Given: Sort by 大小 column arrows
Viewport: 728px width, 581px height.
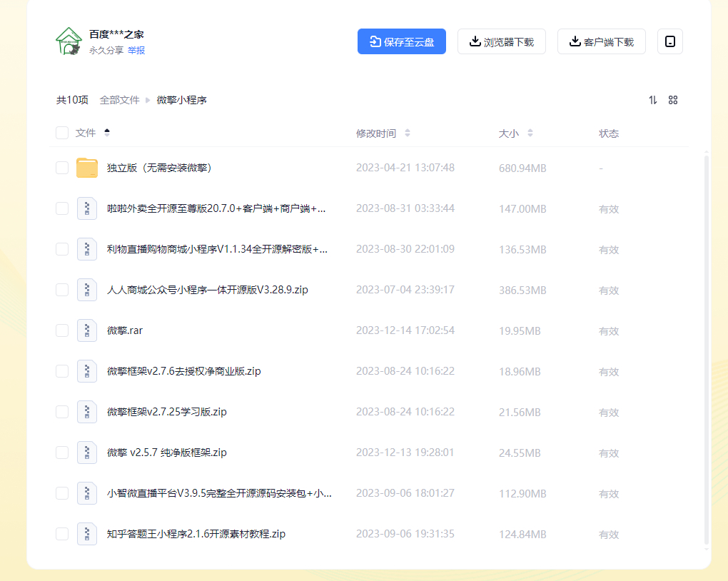Looking at the screenshot, I should pyautogui.click(x=530, y=133).
